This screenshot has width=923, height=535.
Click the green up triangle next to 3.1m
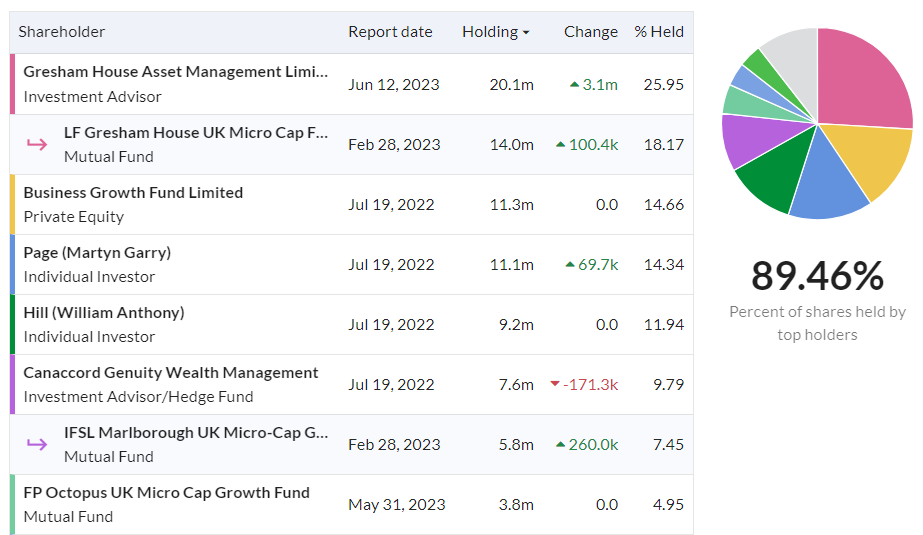tap(574, 85)
